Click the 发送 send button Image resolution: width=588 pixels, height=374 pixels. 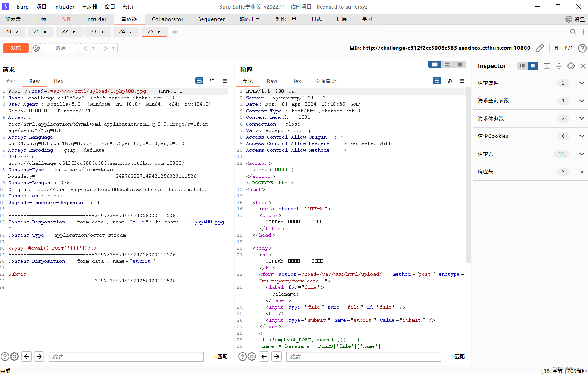point(16,48)
